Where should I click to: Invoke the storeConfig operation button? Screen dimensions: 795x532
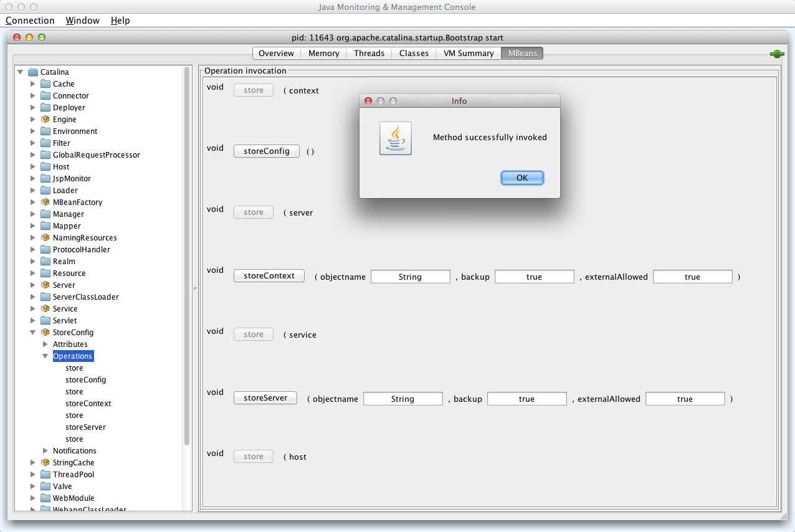coord(267,151)
